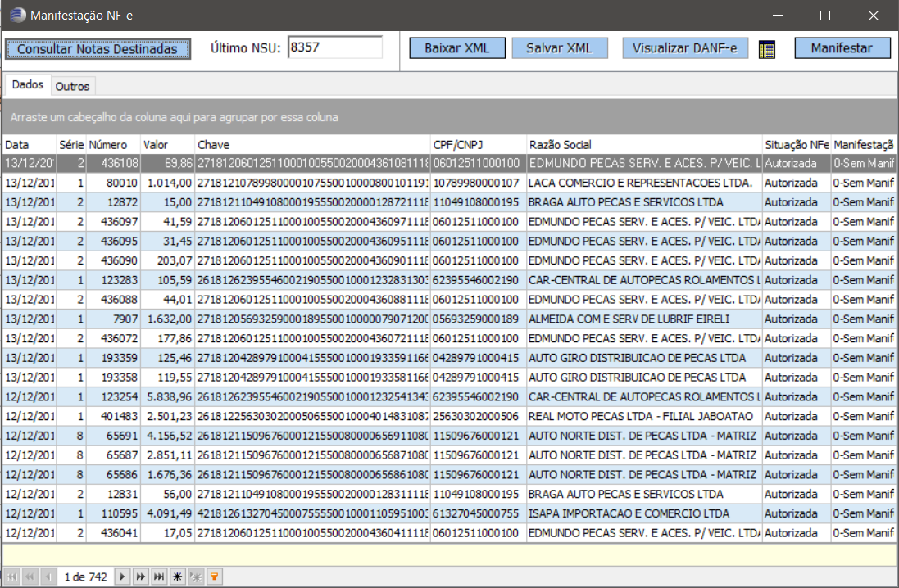Image resolution: width=899 pixels, height=588 pixels.
Task: Click the Manifestar button
Action: pyautogui.click(x=842, y=48)
